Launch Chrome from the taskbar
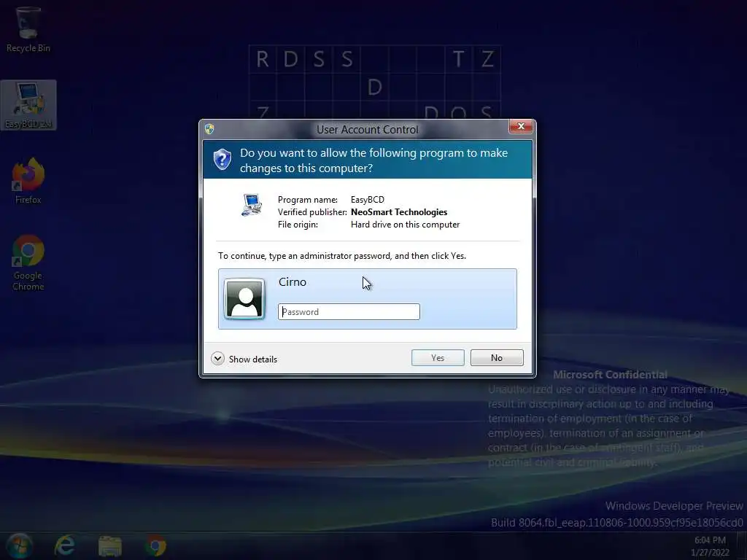This screenshot has width=747, height=560. coord(155,545)
